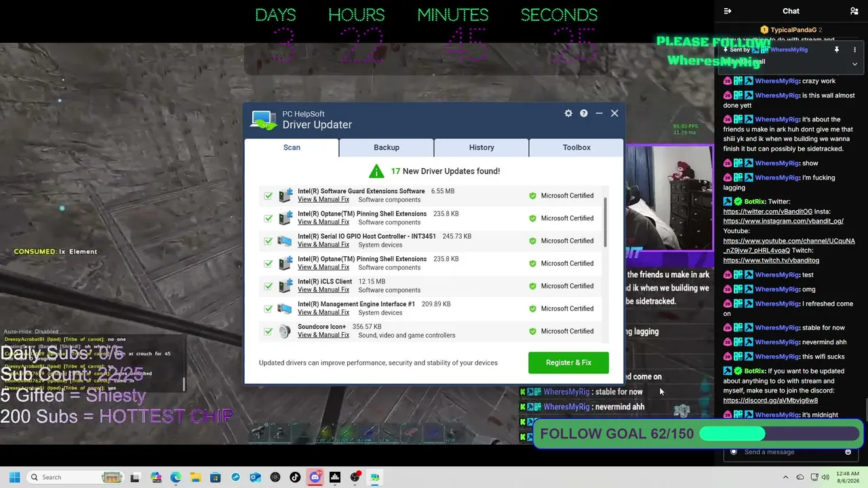Open the BotRix Instagram link in chat
The width and height of the screenshot is (868, 488).
coord(783,221)
